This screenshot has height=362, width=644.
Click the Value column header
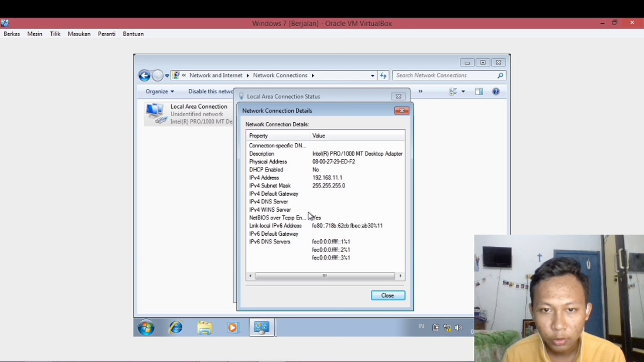tap(357, 136)
